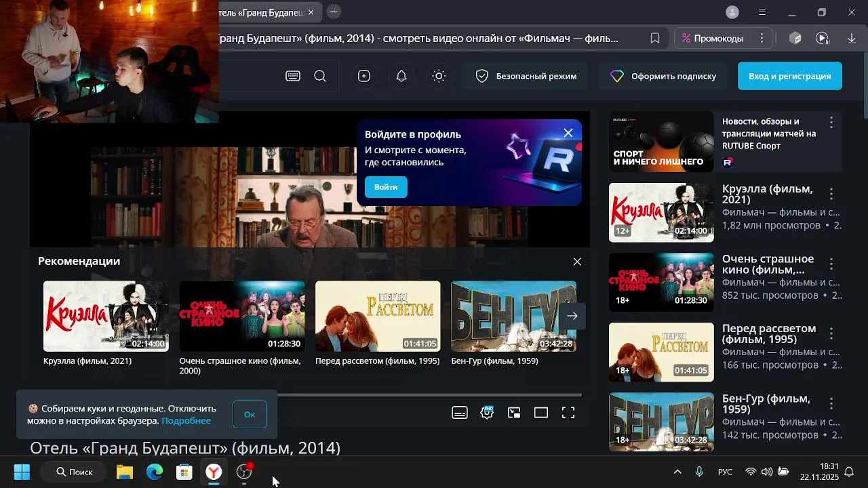Open Microsoft Store from taskbar
This screenshot has width=868, height=488.
pos(184,472)
